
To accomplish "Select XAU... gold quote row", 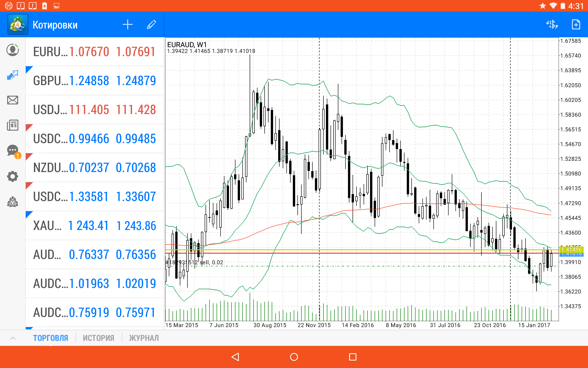I will click(x=95, y=225).
